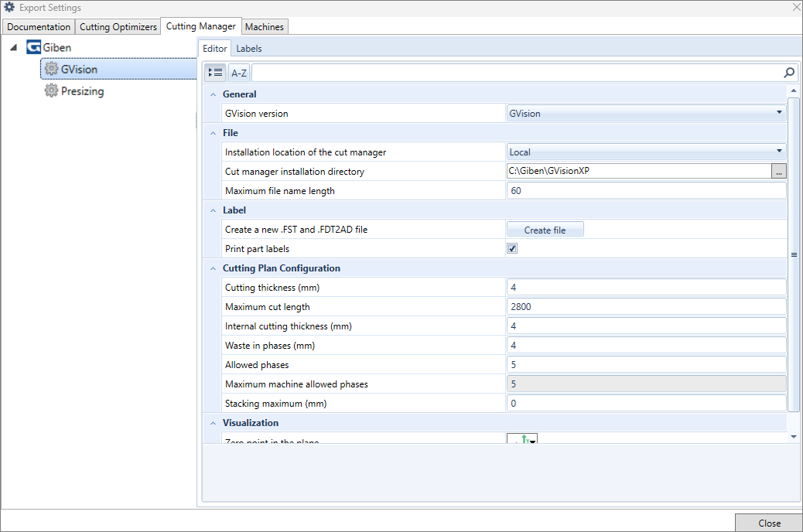Click the Create file button
This screenshot has width=803, height=532.
click(x=545, y=230)
